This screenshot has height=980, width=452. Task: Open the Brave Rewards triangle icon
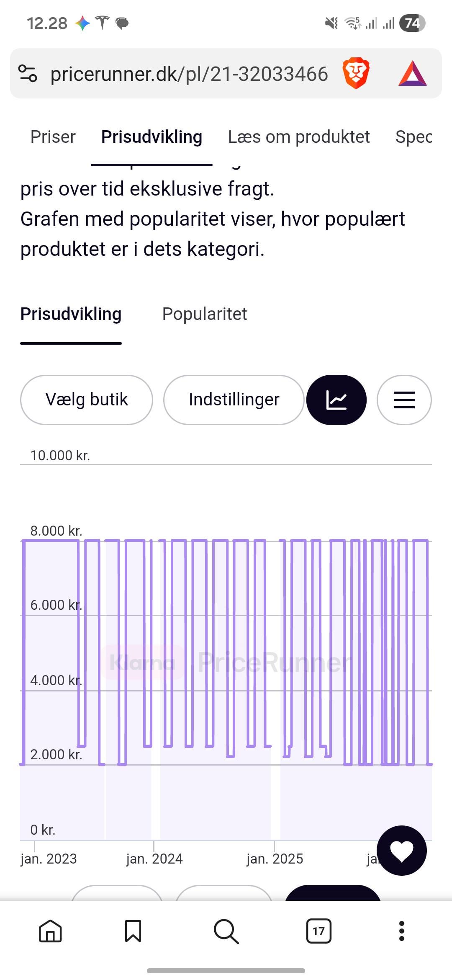pyautogui.click(x=412, y=74)
